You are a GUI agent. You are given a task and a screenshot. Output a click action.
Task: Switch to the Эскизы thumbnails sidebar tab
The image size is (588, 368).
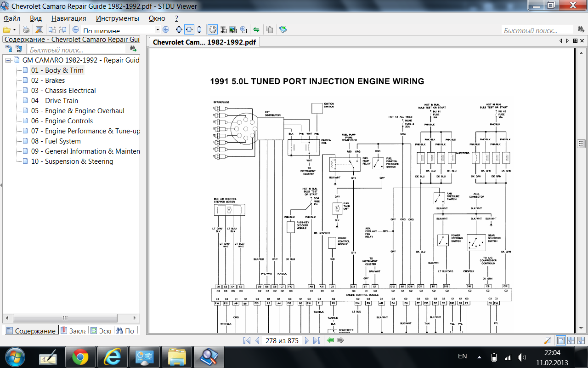(x=101, y=331)
